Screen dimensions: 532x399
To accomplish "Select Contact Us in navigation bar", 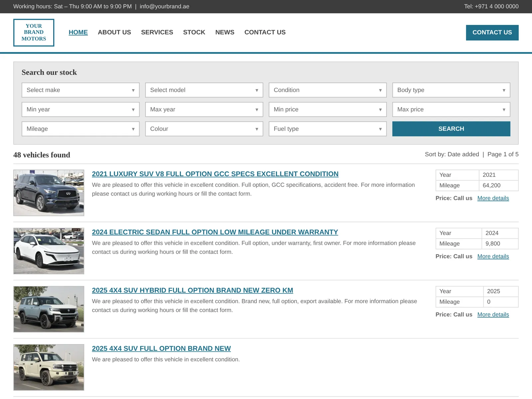I will click(265, 32).
